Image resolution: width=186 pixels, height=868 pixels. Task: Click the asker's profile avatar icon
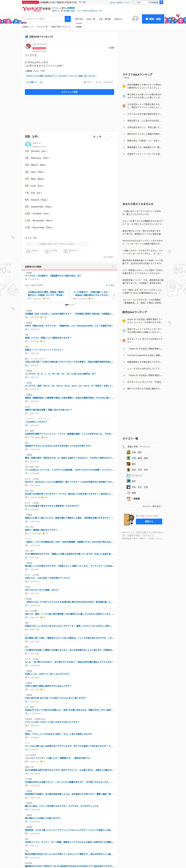pos(28,46)
